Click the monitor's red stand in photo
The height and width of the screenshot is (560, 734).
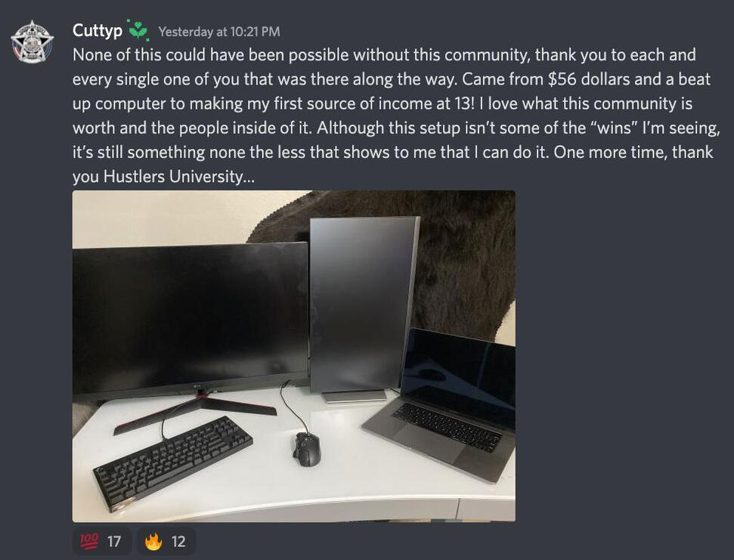(195, 411)
